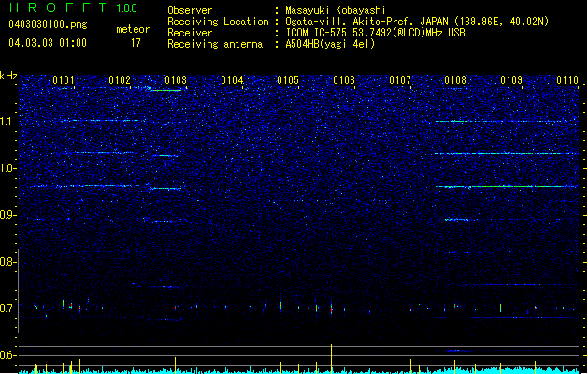
Task: Click the meteor count value 17
Action: [136, 43]
